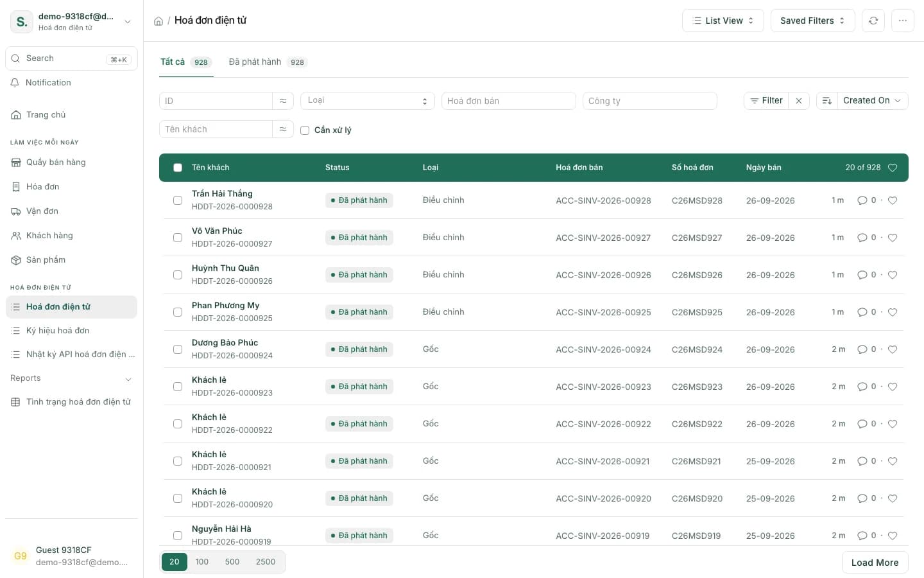The image size is (924, 578).
Task: Open the Loại filter dropdown
Action: pos(368,101)
